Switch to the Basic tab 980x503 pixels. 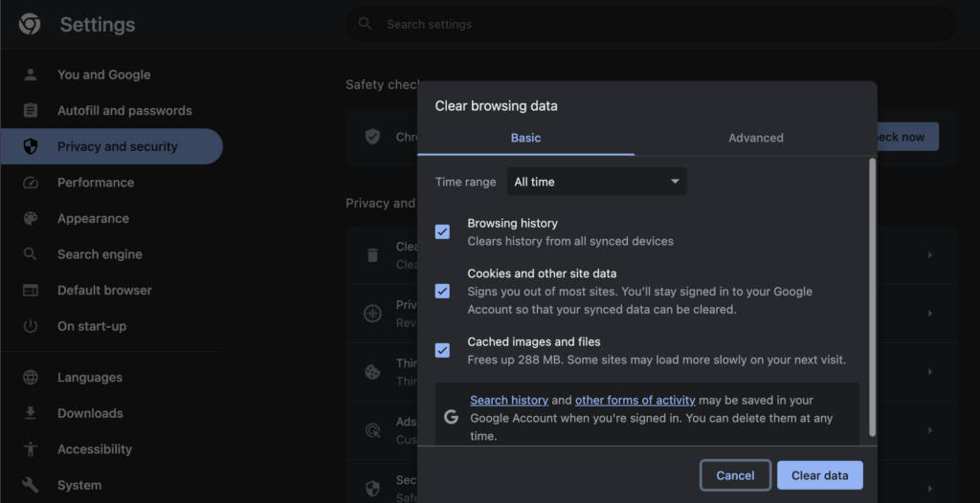(525, 138)
